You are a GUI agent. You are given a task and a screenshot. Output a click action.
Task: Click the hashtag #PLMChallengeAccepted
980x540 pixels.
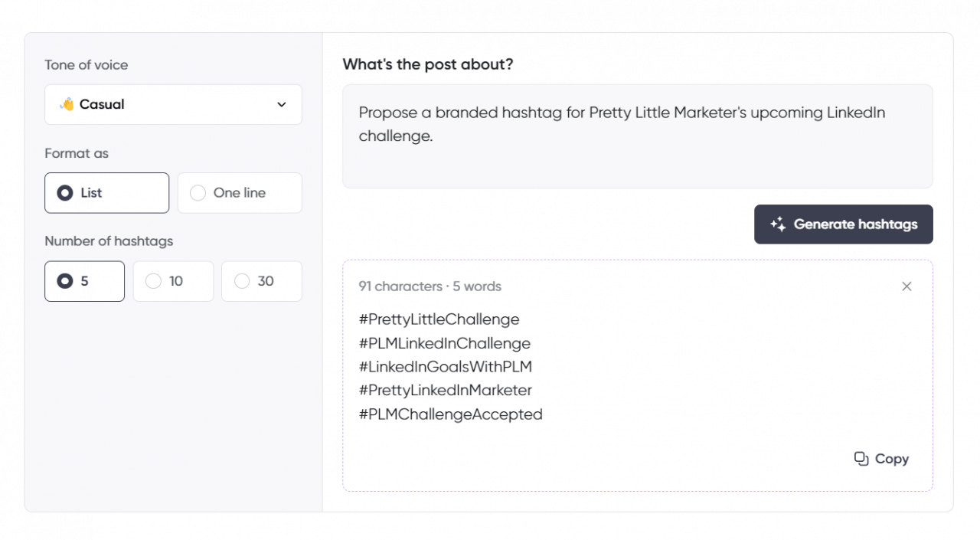[450, 414]
